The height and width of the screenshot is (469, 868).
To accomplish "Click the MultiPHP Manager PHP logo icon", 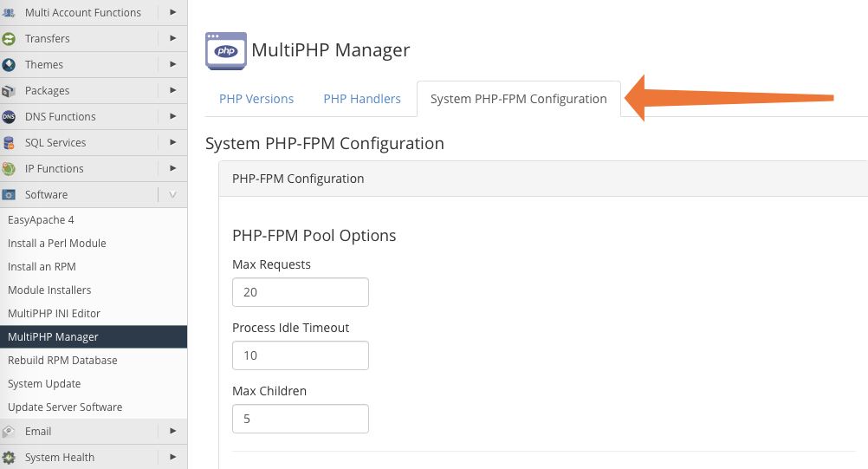I will pyautogui.click(x=225, y=50).
